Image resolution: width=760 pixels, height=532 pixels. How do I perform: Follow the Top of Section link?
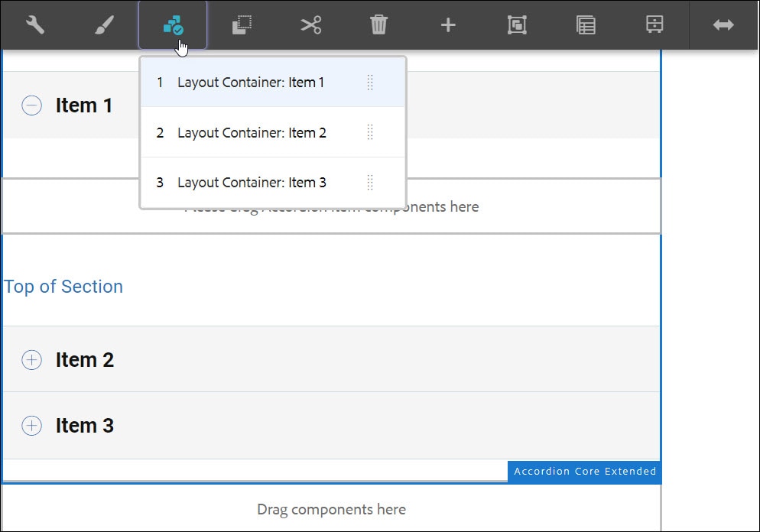(63, 287)
